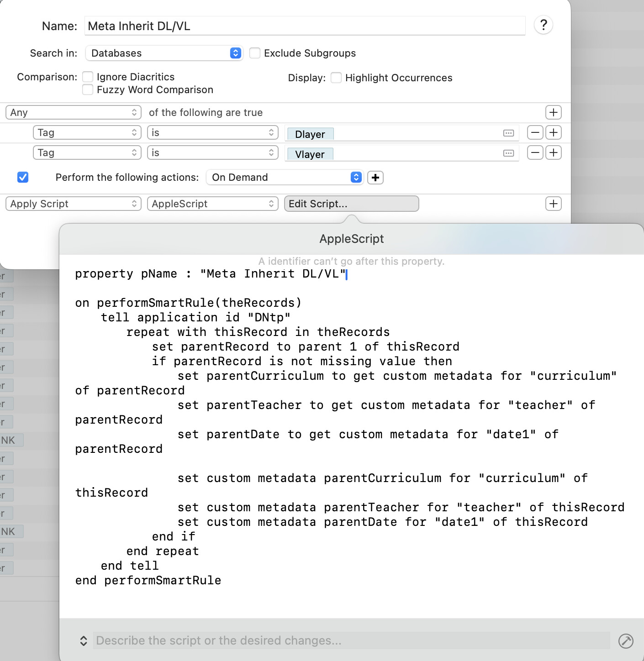Image resolution: width=644 pixels, height=661 pixels.
Task: Add another trigger event next to On Demand
Action: click(375, 178)
